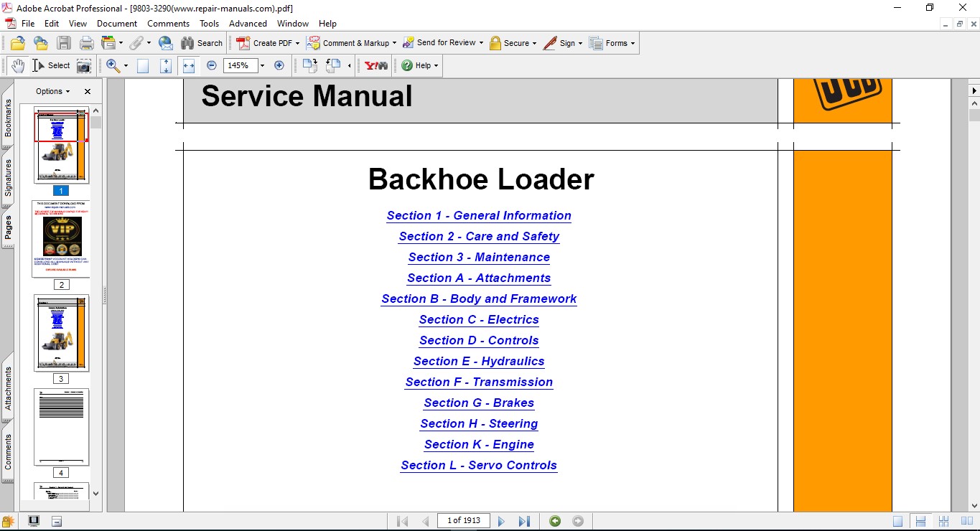Choose the Snapshot camera tool
Screen dimensions: 980x531
click(84, 66)
